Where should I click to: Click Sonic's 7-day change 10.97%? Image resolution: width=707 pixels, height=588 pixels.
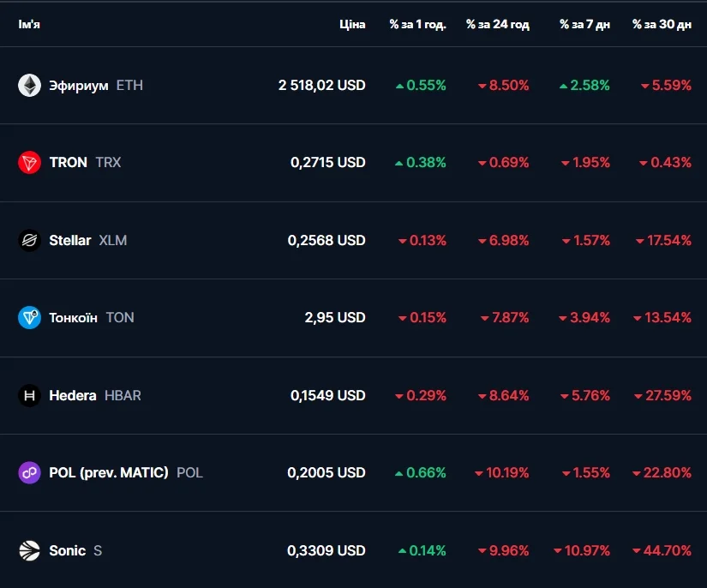(x=582, y=550)
